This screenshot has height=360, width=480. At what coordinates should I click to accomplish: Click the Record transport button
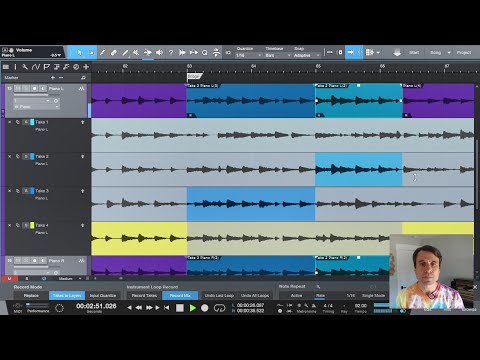coord(205,308)
